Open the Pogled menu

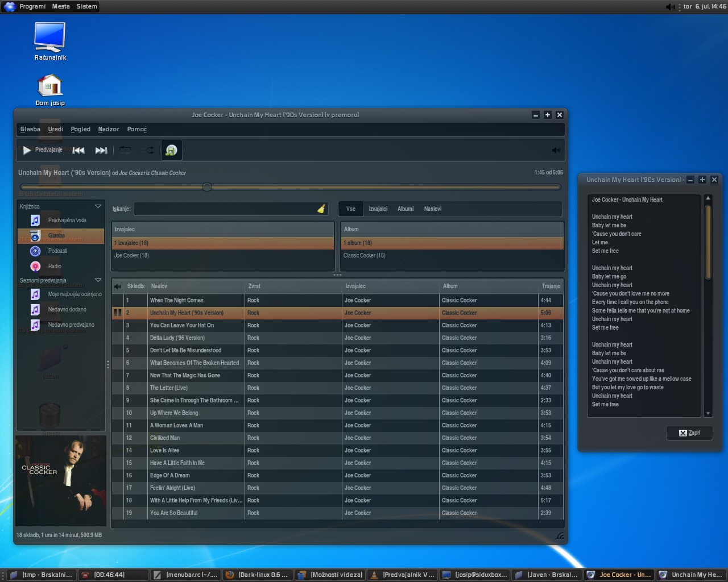point(80,129)
